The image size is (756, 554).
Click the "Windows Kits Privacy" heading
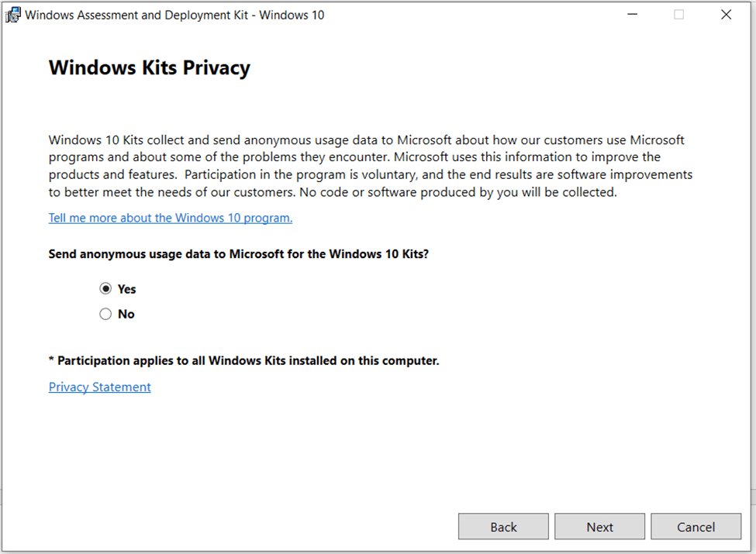tap(150, 68)
